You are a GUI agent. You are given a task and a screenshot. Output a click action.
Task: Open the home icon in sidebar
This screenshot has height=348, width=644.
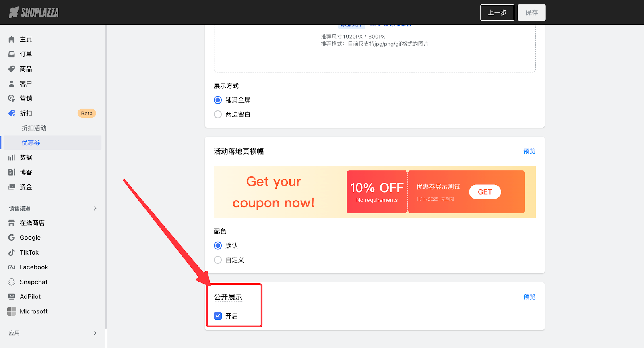pyautogui.click(x=12, y=39)
